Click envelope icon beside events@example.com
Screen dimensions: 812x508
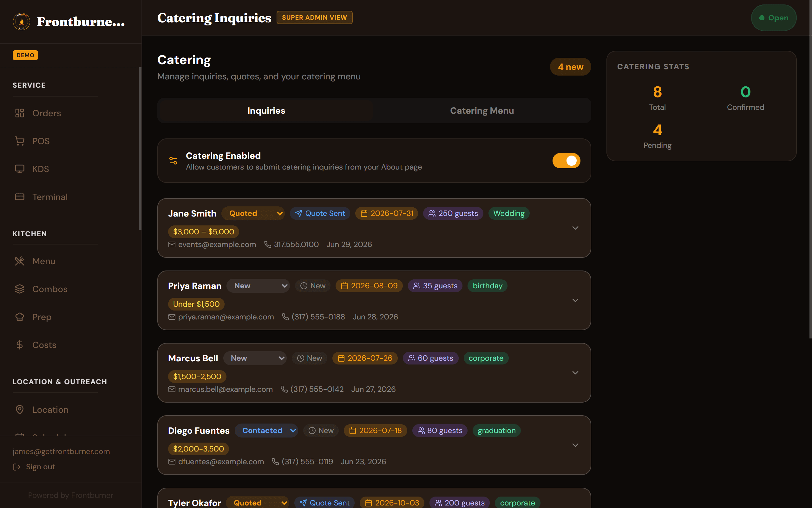tap(172, 244)
